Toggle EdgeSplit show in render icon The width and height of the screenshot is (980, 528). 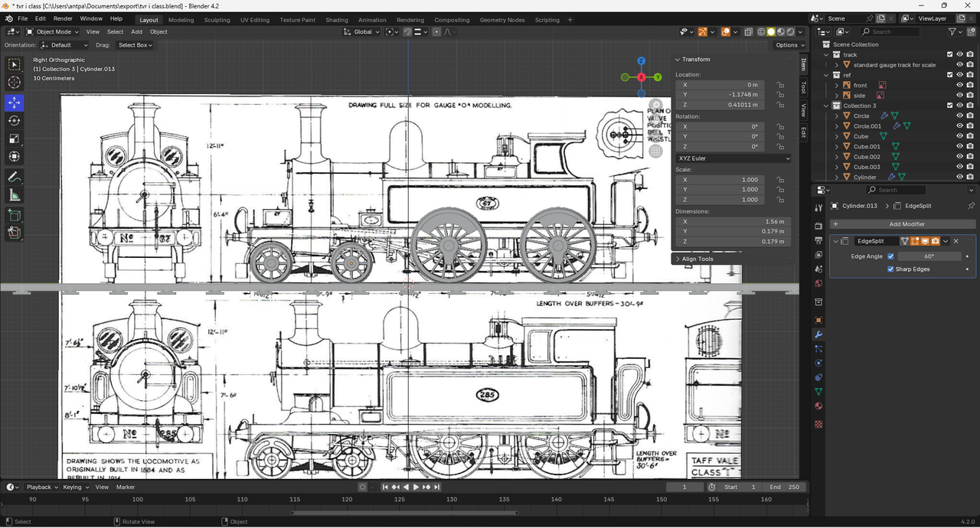935,241
